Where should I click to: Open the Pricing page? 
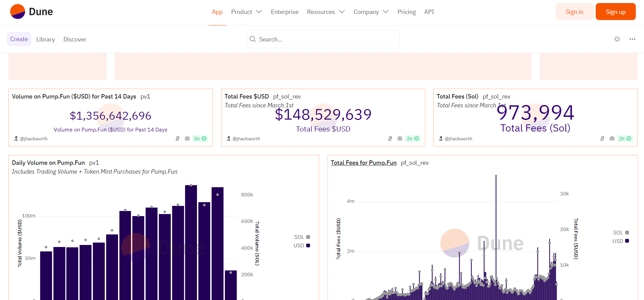coord(407,12)
